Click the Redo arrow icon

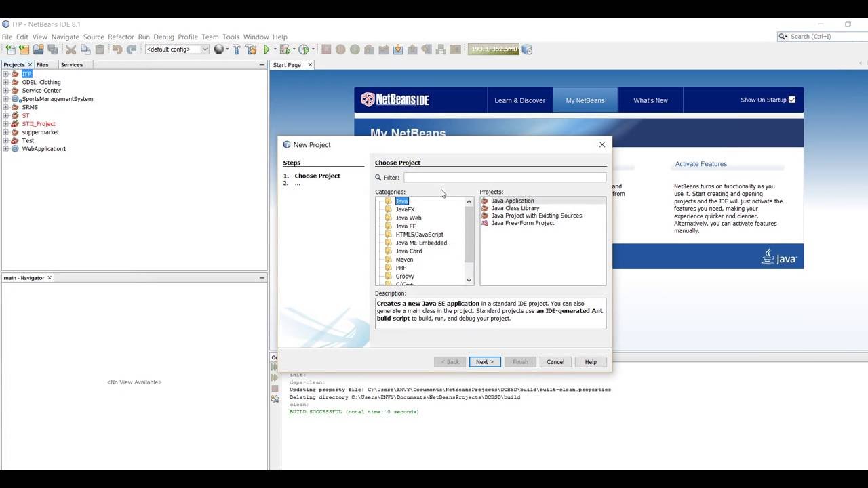pos(132,49)
